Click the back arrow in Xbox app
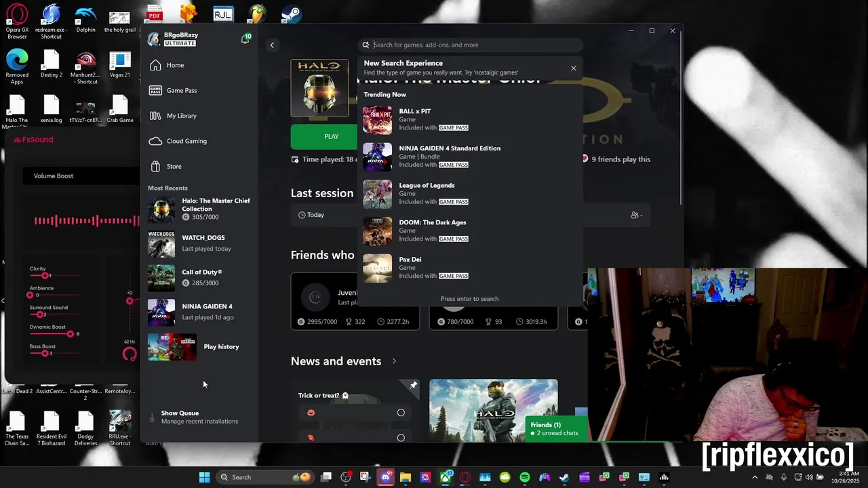The width and height of the screenshot is (868, 488). point(272,45)
